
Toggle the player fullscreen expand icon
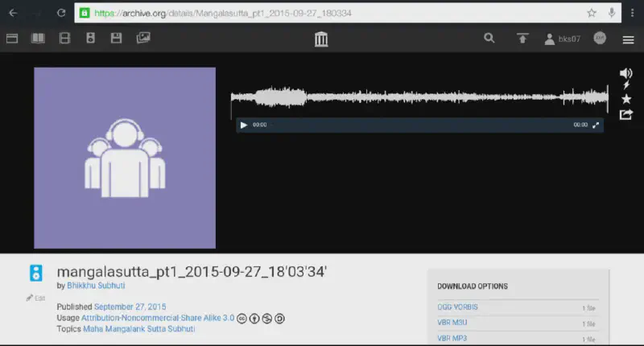point(596,126)
